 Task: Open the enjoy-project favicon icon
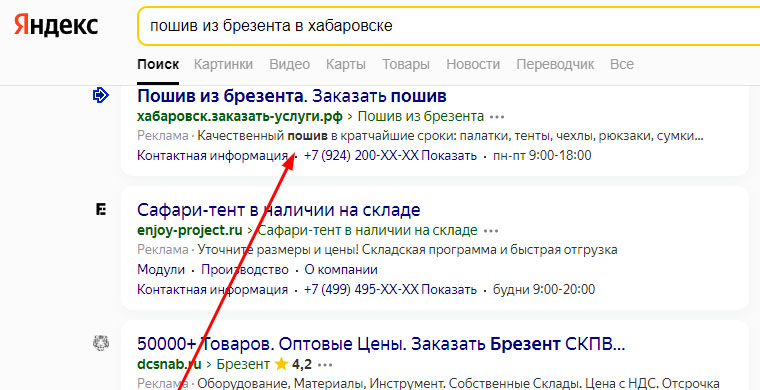(x=101, y=210)
